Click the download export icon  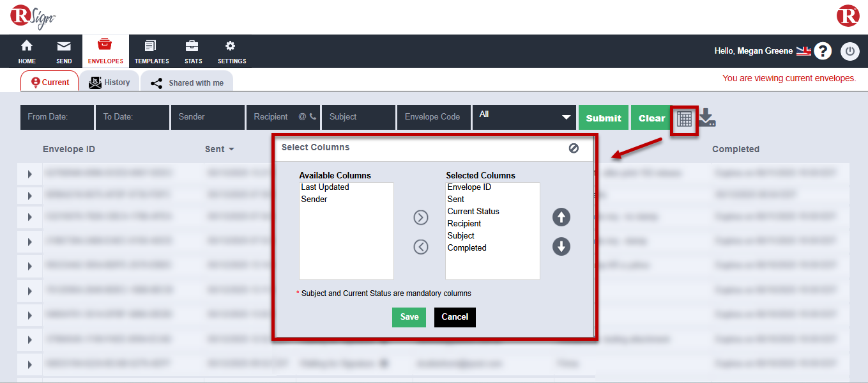tap(706, 117)
